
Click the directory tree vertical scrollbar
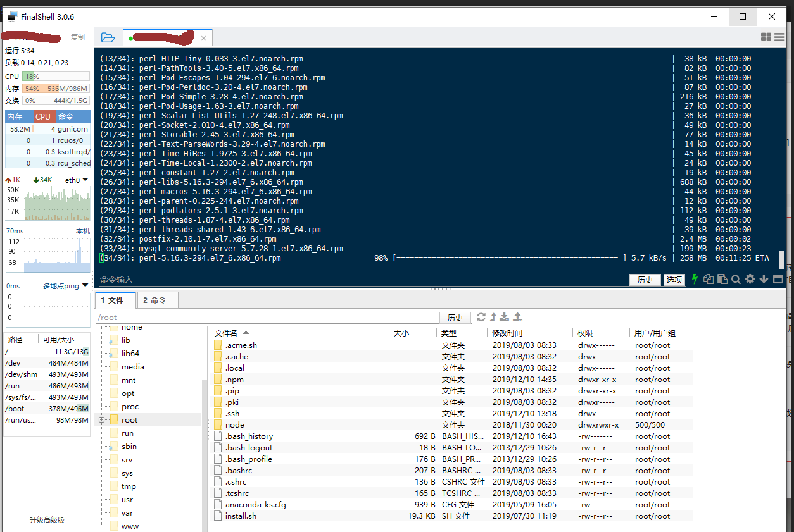coord(204,455)
